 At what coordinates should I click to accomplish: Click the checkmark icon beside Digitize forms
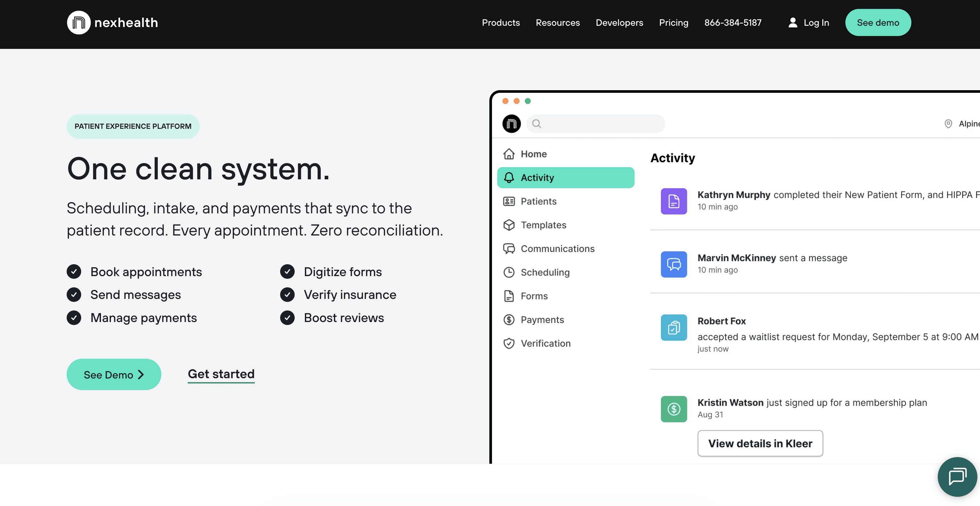[x=287, y=271]
